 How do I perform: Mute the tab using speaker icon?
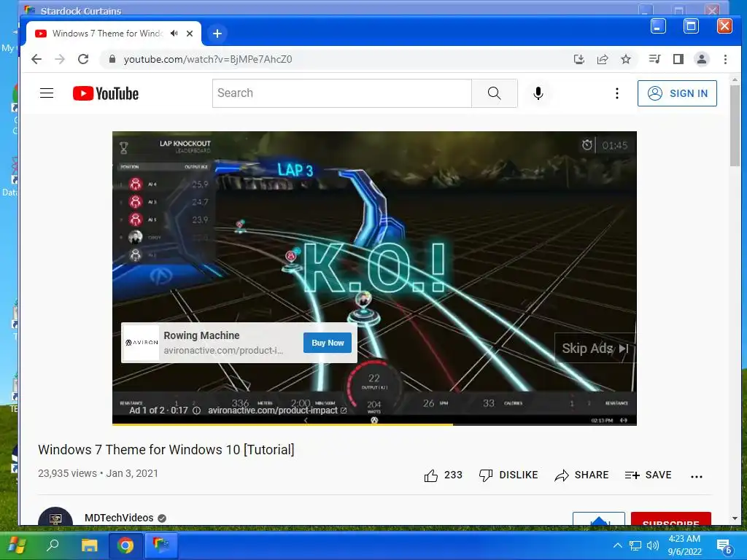click(x=174, y=34)
